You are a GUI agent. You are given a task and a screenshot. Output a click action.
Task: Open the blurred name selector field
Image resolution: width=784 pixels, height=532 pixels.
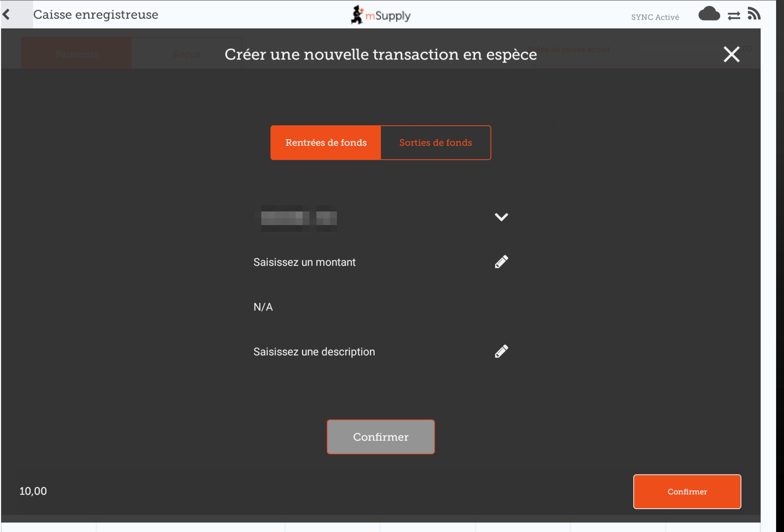coord(299,218)
